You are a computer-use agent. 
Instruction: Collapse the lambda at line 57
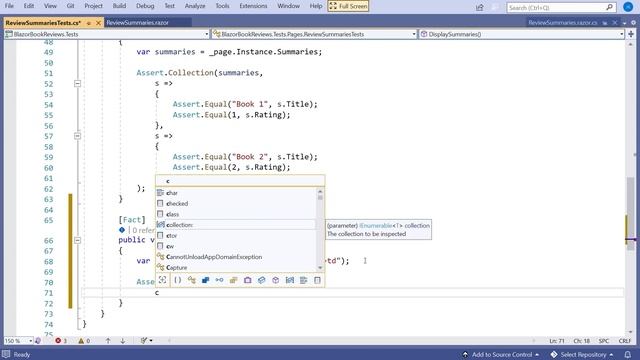(x=78, y=136)
